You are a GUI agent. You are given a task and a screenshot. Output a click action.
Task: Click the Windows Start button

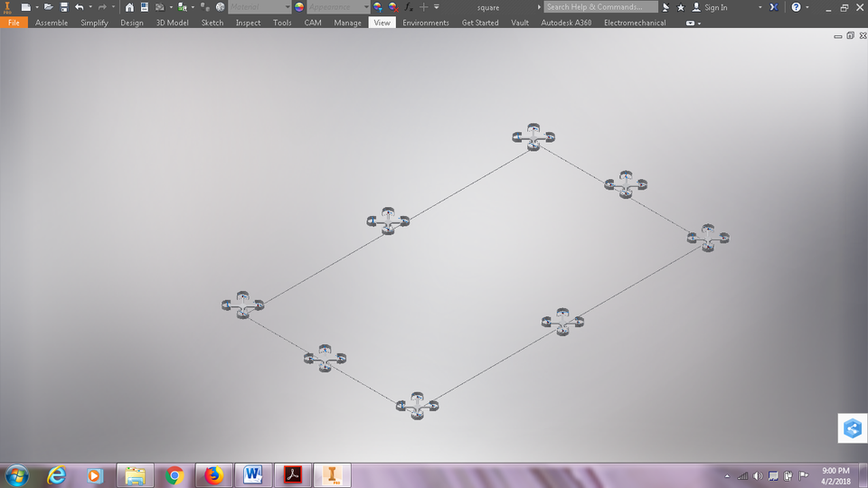tap(16, 475)
